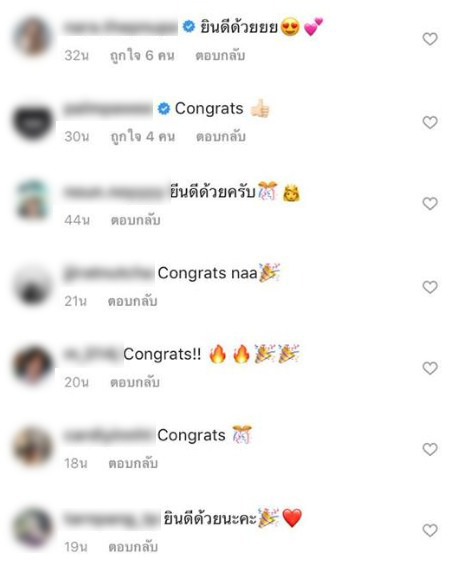
Task: Open blurred username on 'Congrats!!' comment
Action: [x=93, y=354]
